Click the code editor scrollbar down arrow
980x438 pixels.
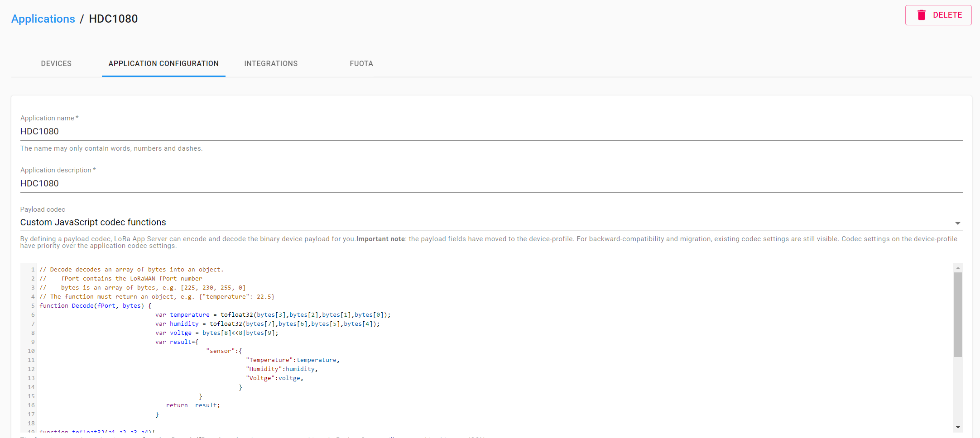958,427
